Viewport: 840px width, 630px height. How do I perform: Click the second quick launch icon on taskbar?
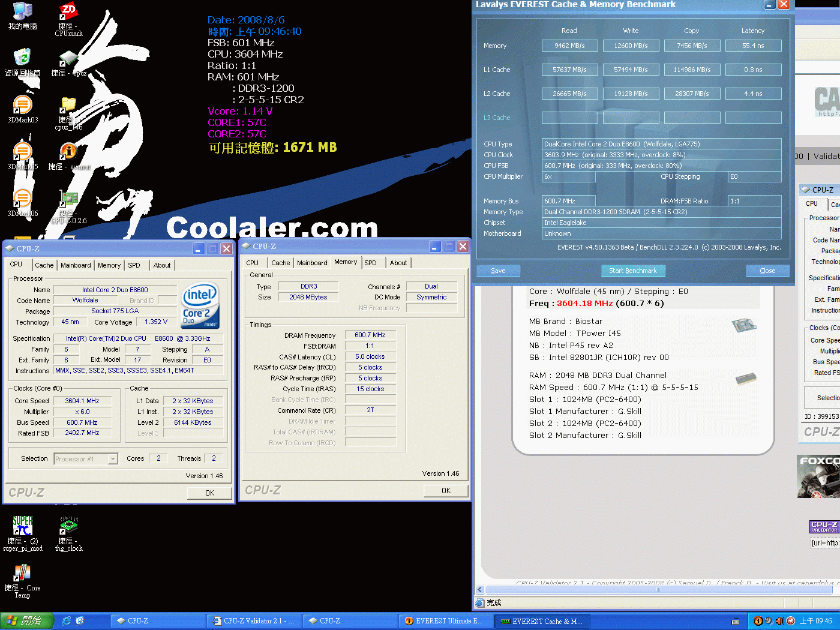tap(80, 621)
